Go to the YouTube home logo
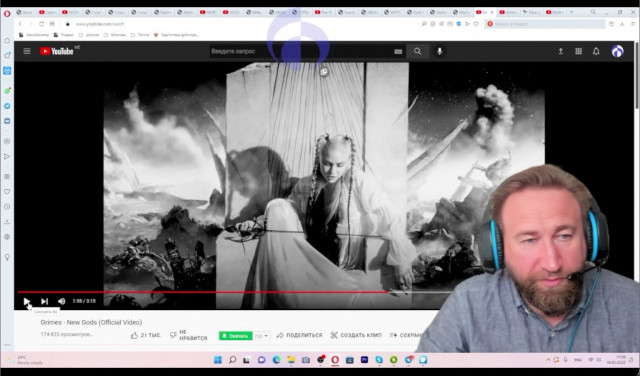640x376 pixels. pos(57,51)
